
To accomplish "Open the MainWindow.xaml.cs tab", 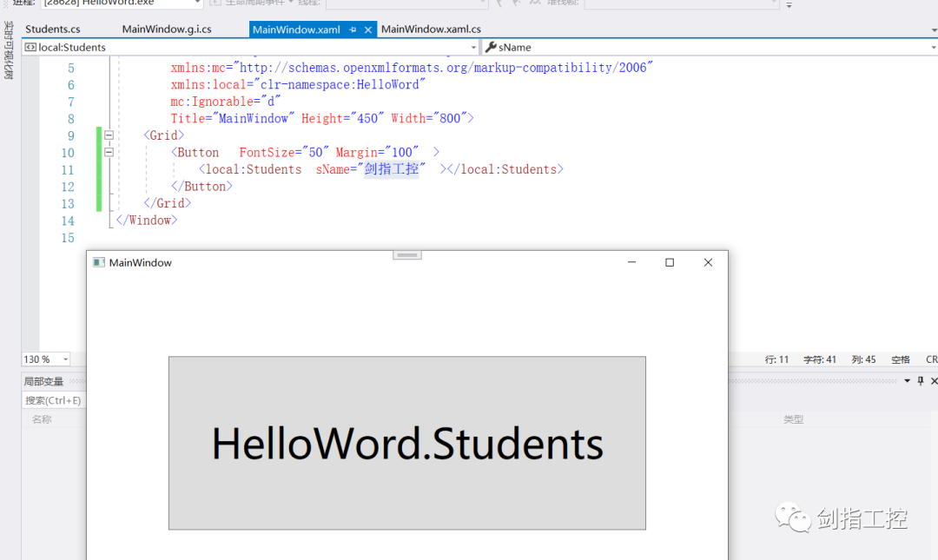I will 432,29.
